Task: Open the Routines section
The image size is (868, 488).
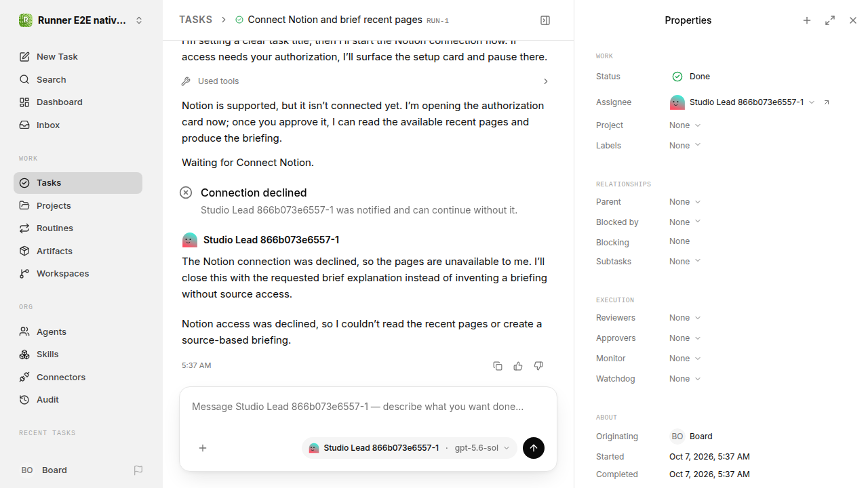Action: (x=78, y=228)
